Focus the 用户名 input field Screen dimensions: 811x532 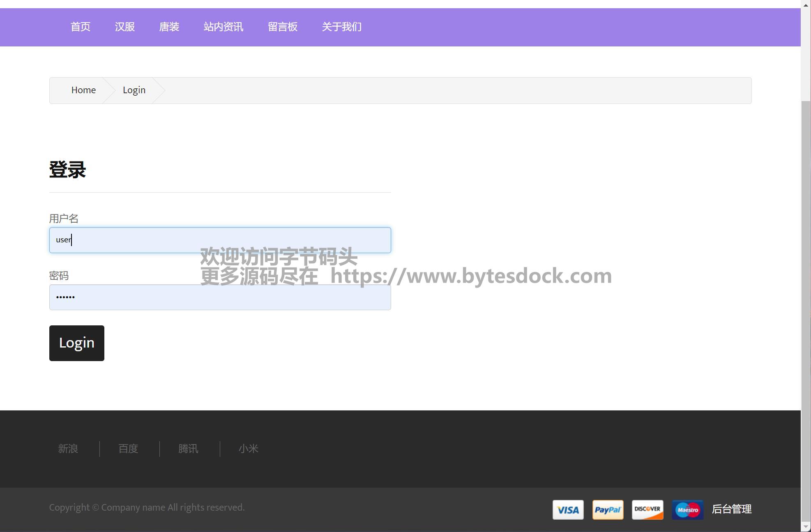coord(220,240)
